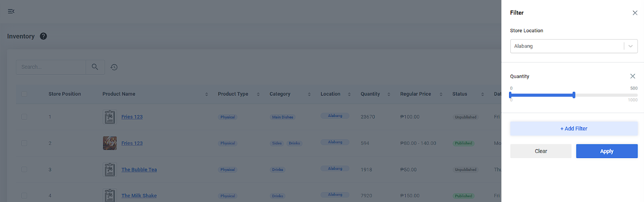Click the Main Dishes category tag
Image resolution: width=644 pixels, height=202 pixels.
tap(283, 117)
